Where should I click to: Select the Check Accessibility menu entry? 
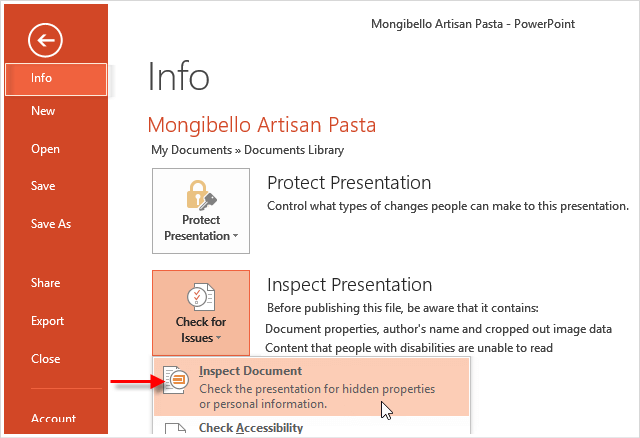coord(311,427)
